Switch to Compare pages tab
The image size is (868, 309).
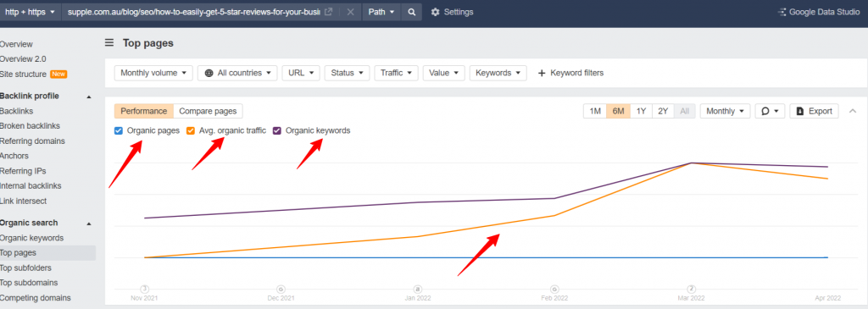[208, 111]
